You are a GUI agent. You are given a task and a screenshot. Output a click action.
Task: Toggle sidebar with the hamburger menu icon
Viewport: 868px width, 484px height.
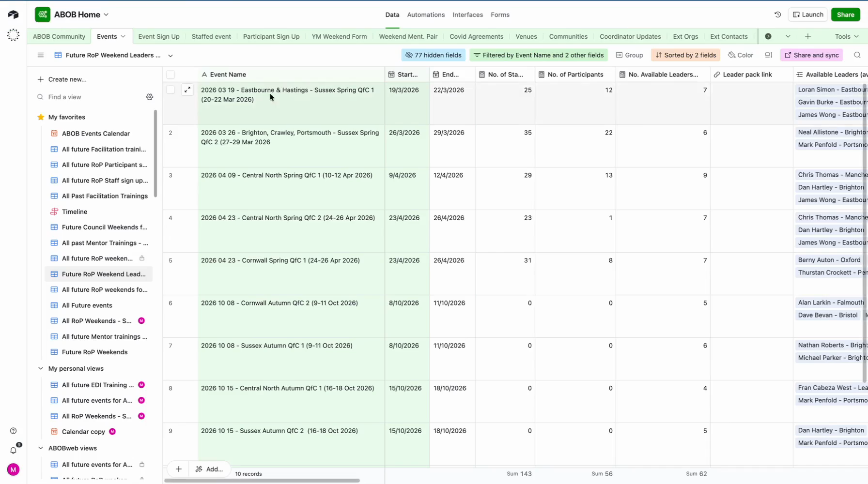tap(41, 55)
